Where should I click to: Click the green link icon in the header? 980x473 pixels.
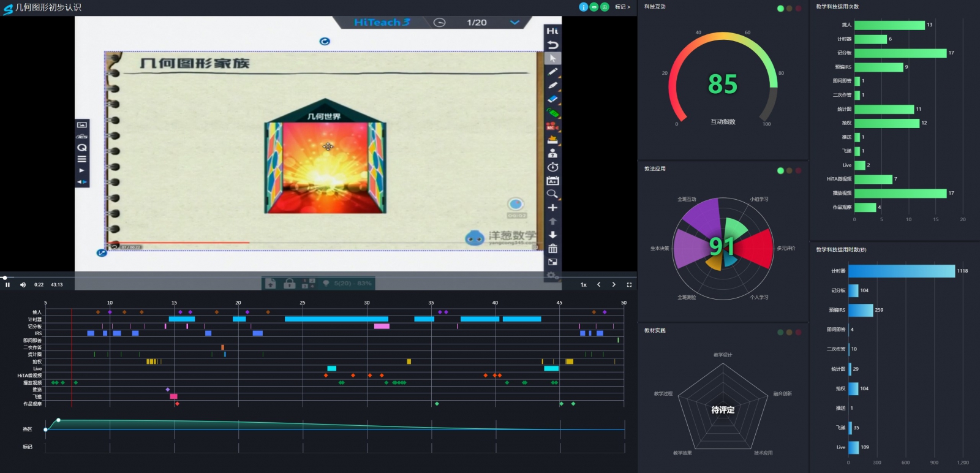click(x=594, y=7)
